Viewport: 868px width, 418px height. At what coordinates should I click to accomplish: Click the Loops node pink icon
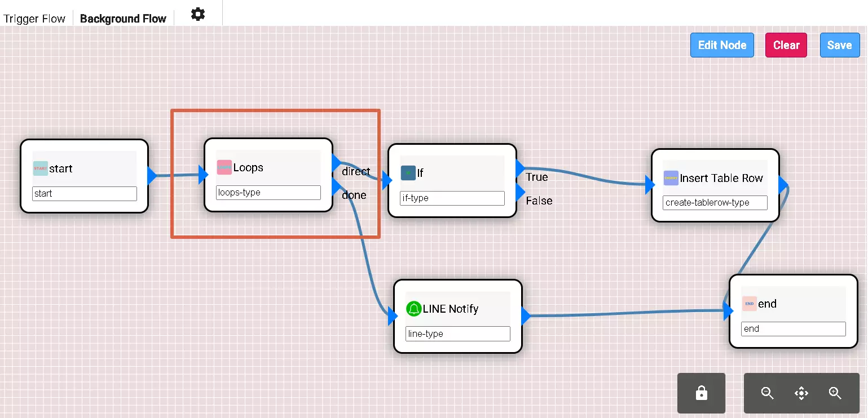tap(224, 168)
